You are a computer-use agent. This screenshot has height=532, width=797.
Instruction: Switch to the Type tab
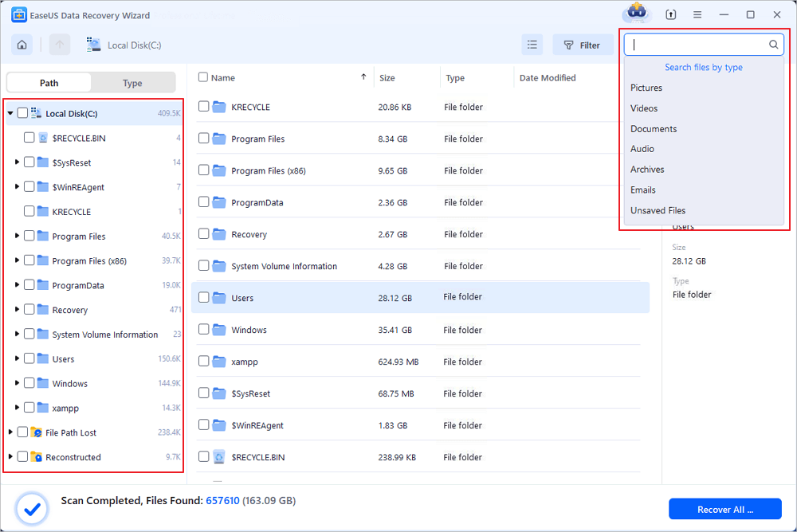[132, 82]
